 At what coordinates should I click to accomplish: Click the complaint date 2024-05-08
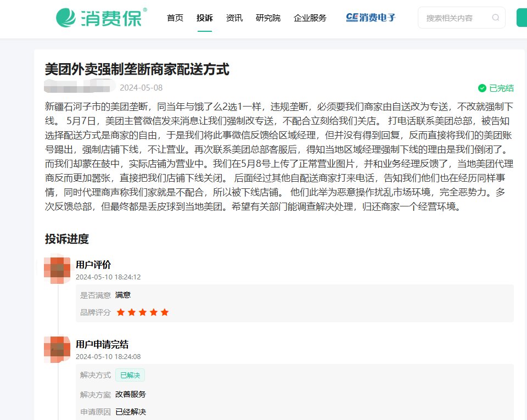point(141,88)
